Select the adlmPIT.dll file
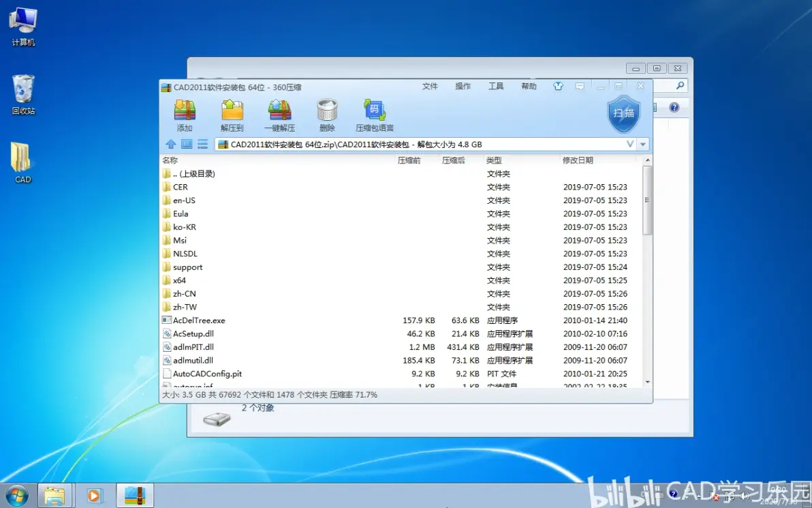 [193, 347]
